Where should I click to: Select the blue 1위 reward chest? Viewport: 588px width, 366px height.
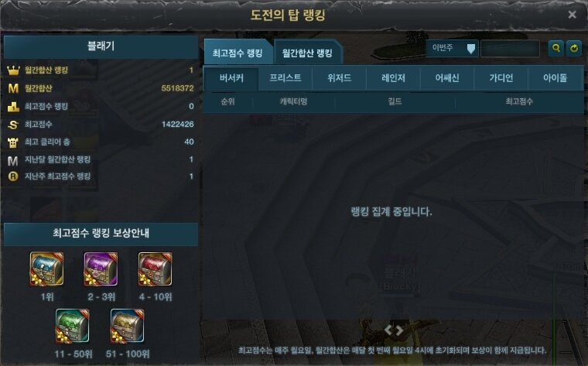point(46,269)
